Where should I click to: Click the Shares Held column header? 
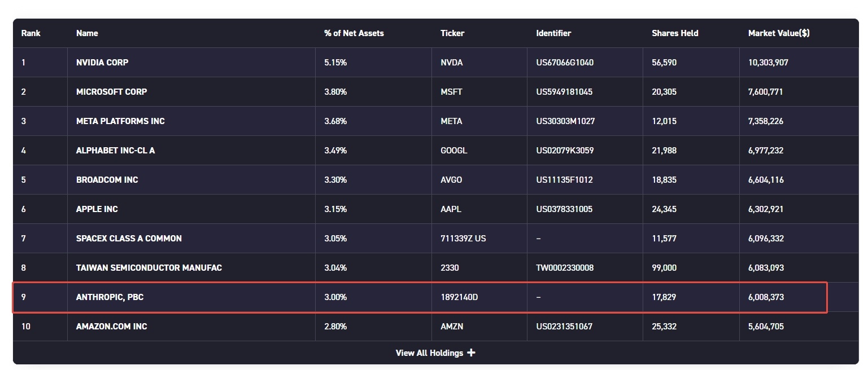tap(675, 33)
